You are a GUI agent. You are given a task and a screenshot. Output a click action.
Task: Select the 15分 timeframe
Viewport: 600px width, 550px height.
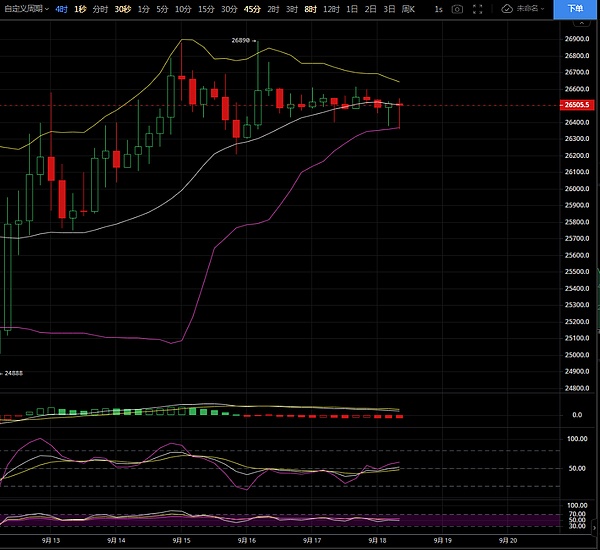[x=206, y=8]
